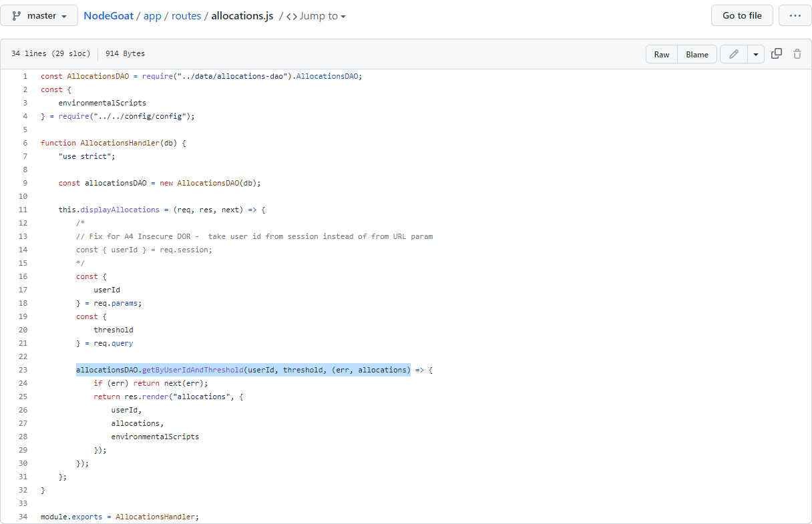
Task: Open the edit options caret dropdown
Action: tap(755, 54)
